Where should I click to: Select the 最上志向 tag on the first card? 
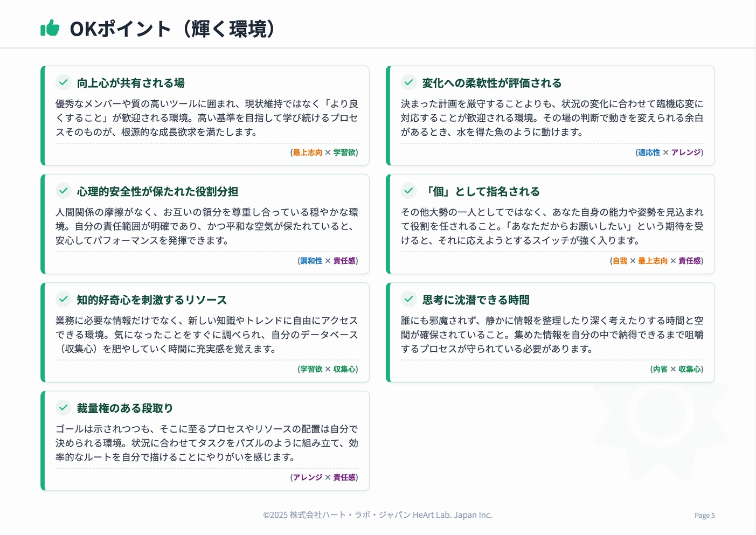pyautogui.click(x=307, y=152)
